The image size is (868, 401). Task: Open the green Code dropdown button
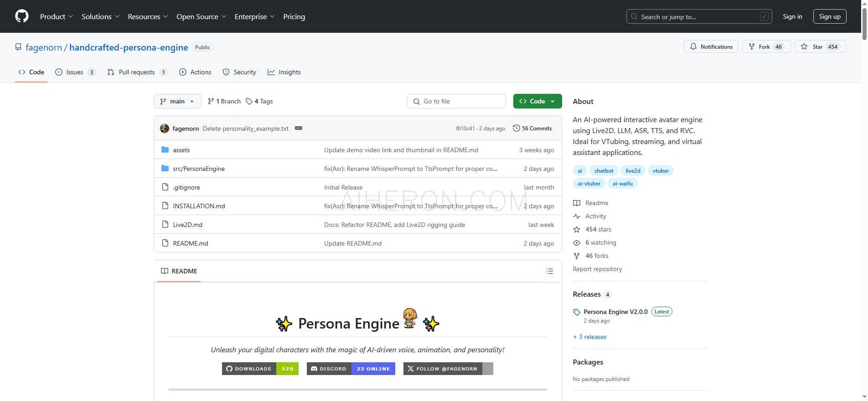pos(537,101)
